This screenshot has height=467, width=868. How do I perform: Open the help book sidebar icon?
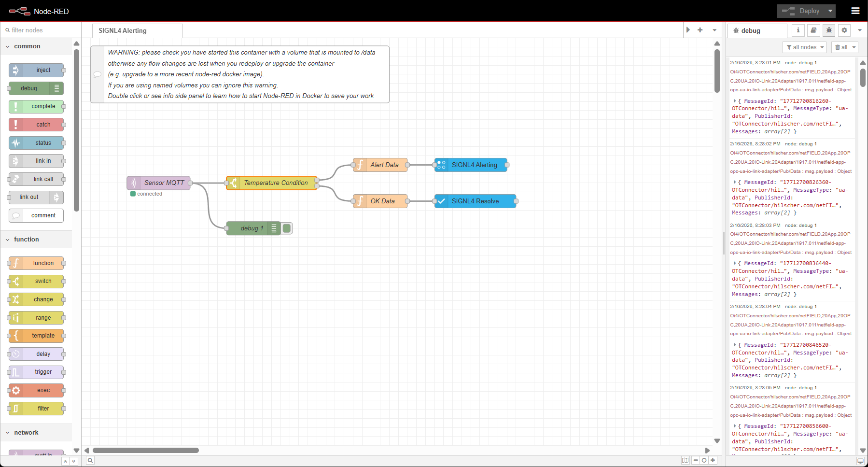coord(813,30)
